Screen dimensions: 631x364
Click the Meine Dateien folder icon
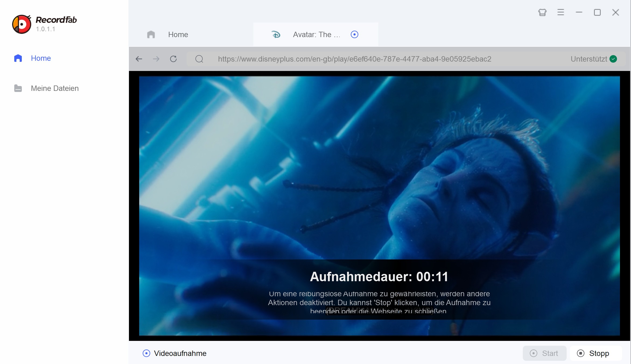(x=18, y=88)
